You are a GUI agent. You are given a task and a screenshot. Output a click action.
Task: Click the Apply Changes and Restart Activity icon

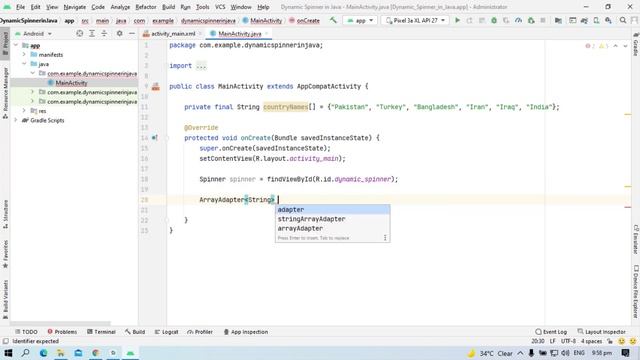(469, 20)
